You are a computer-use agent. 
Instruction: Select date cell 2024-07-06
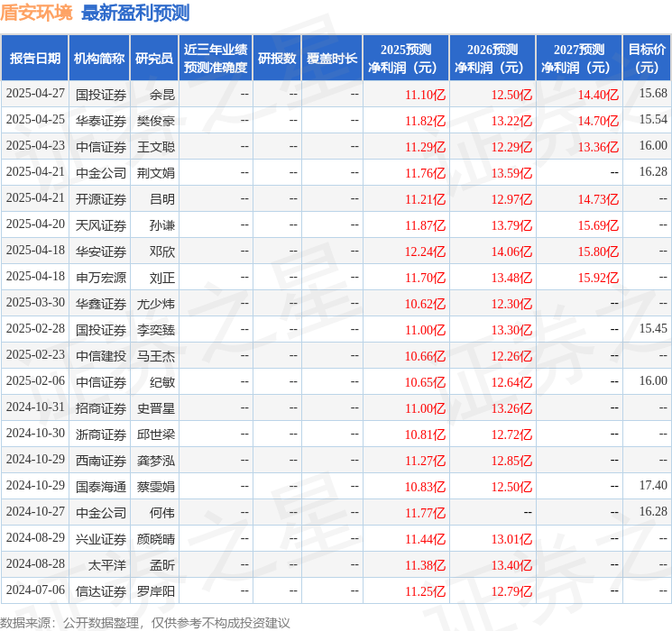(x=35, y=590)
